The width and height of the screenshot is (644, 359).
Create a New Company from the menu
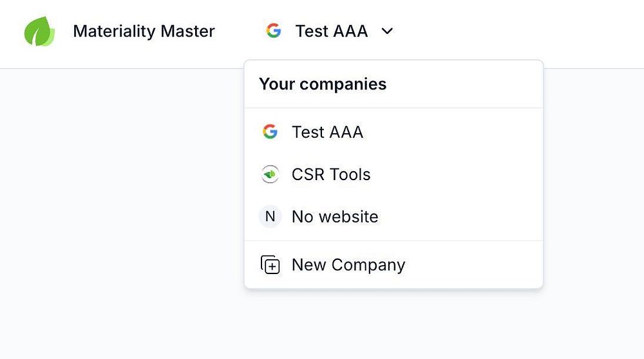(x=348, y=265)
